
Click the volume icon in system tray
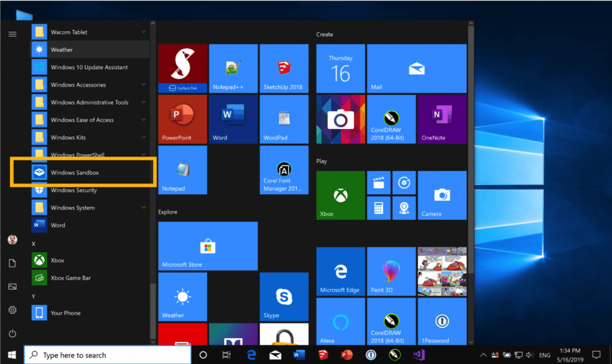530,355
